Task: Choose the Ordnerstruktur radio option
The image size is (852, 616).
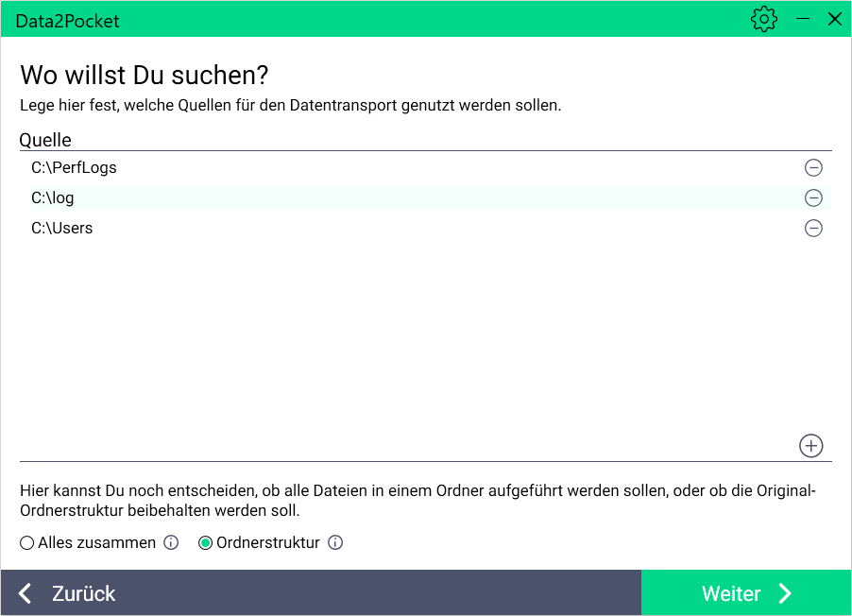Action: [205, 543]
